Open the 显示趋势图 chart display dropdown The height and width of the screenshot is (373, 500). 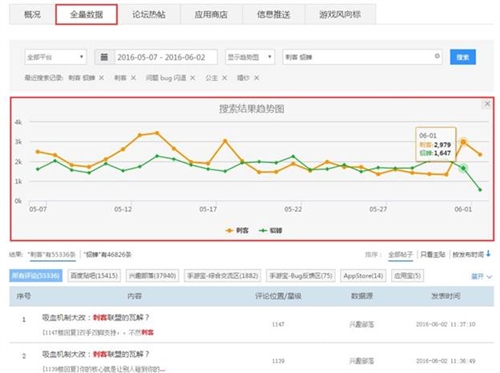point(250,57)
